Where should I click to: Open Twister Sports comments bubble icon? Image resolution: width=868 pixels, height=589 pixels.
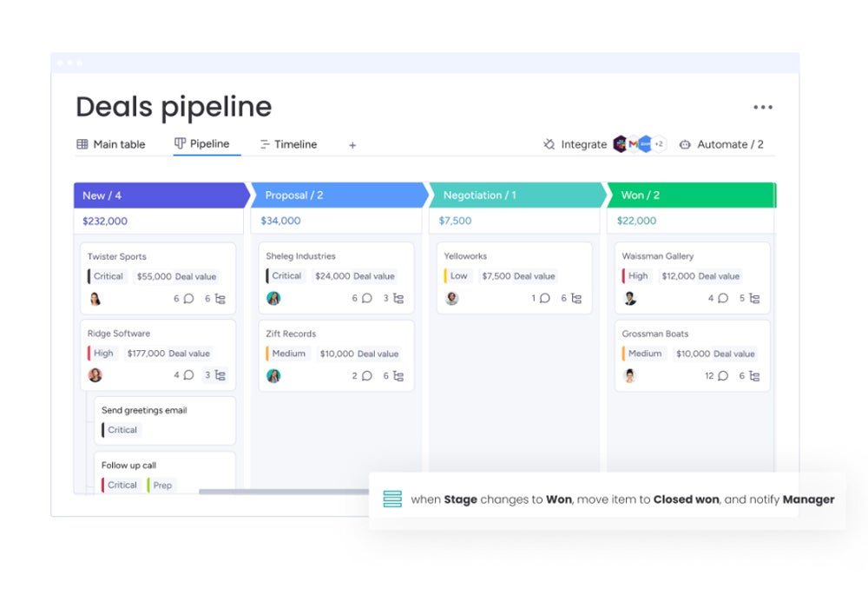188,299
